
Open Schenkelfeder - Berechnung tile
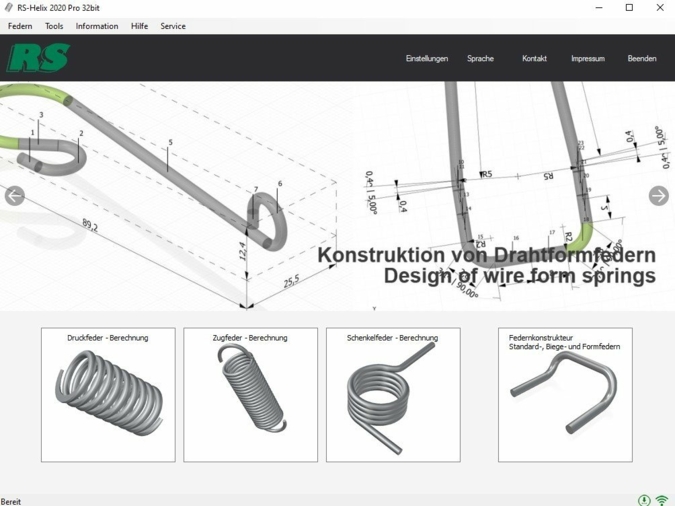click(393, 395)
